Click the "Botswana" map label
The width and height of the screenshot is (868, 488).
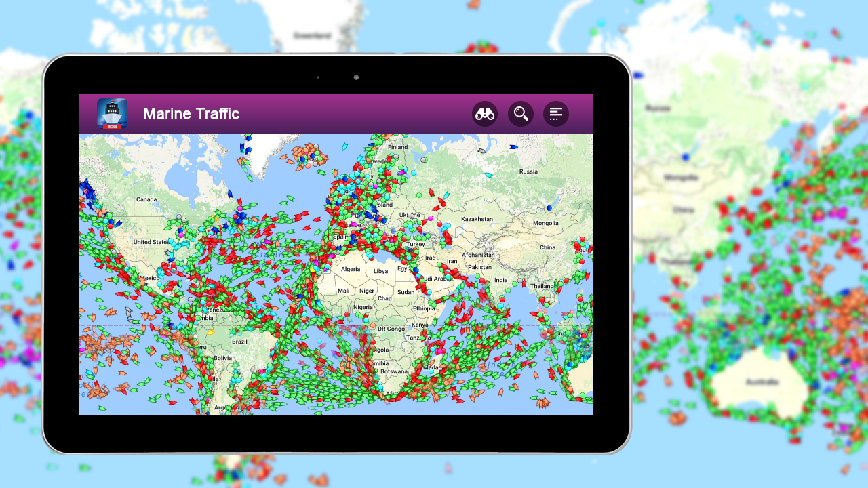(x=393, y=371)
